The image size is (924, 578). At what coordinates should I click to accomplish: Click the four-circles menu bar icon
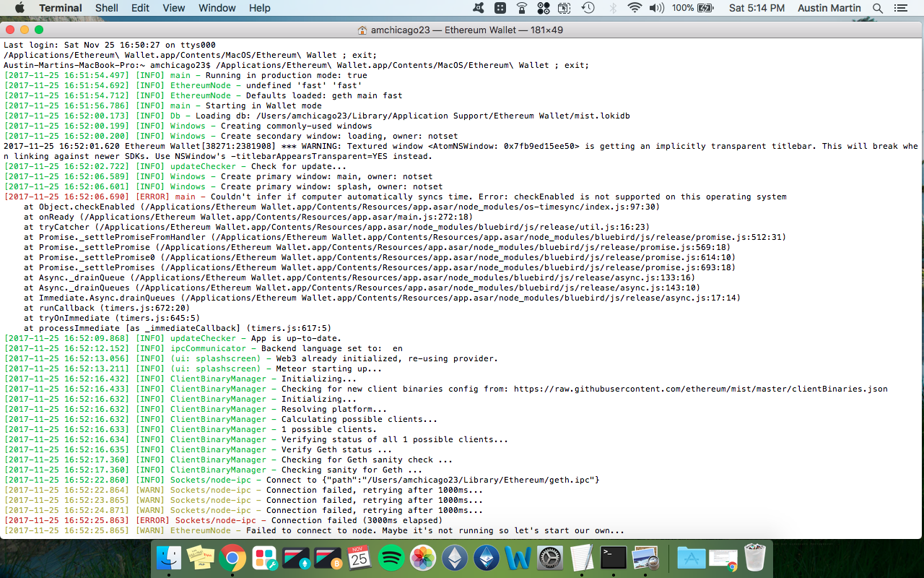(x=544, y=8)
